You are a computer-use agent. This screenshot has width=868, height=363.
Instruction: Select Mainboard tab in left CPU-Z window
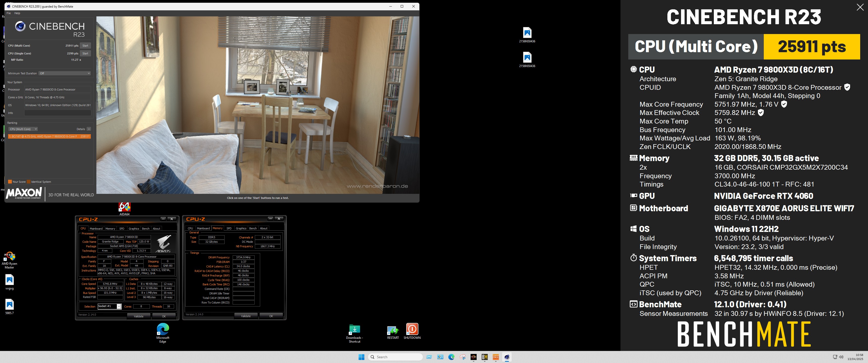(96, 228)
